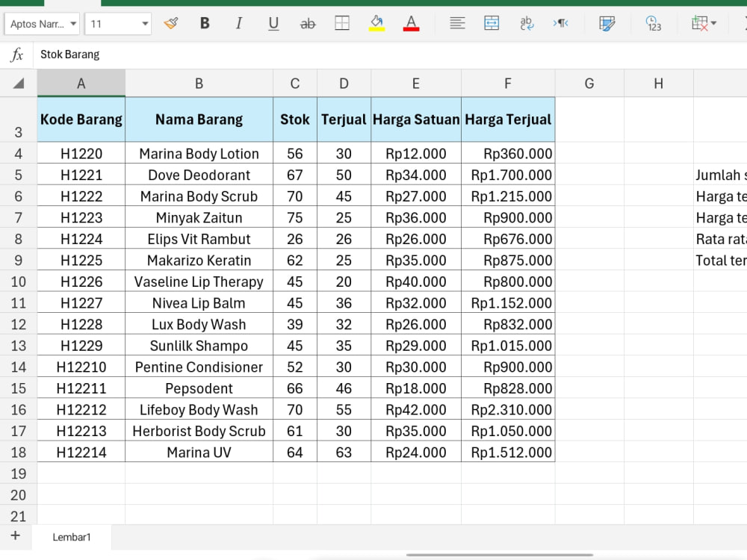
Task: Open the number format icon
Action: pyautogui.click(x=653, y=23)
